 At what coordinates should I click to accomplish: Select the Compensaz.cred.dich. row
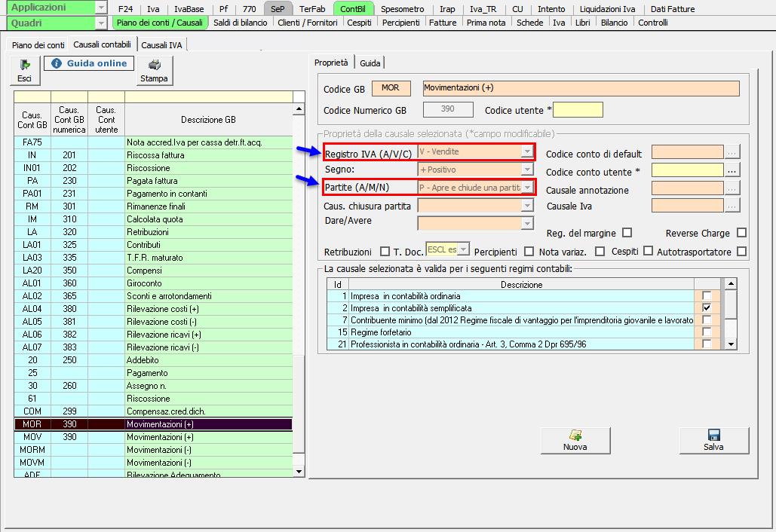[153, 411]
